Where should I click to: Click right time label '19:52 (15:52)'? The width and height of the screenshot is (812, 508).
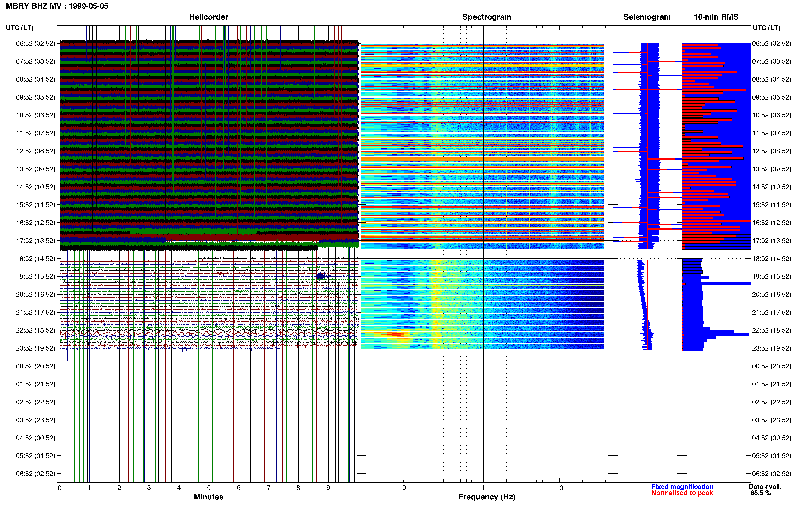[x=771, y=276]
